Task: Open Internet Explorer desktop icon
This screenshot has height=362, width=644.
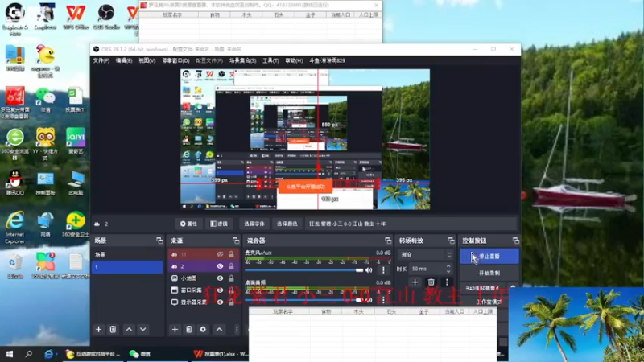Action: point(15,228)
